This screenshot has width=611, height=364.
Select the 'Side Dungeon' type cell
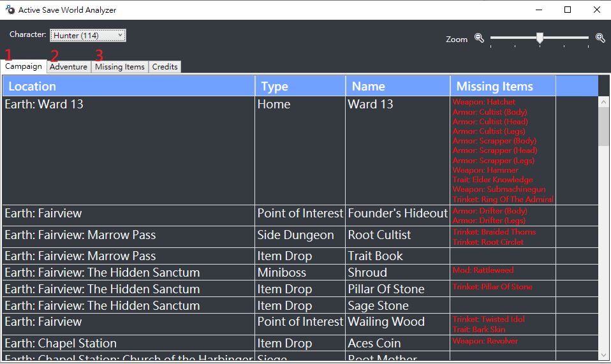300,237
